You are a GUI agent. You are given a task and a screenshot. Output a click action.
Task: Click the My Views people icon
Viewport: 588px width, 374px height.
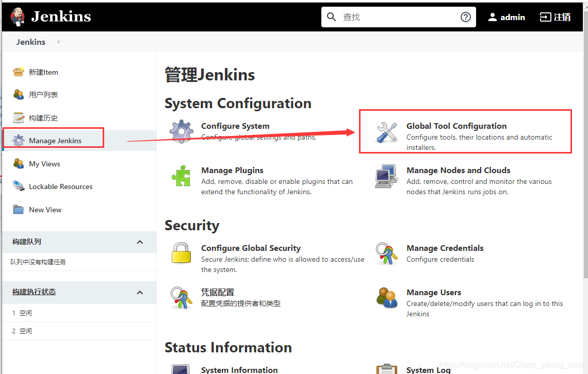click(x=19, y=164)
